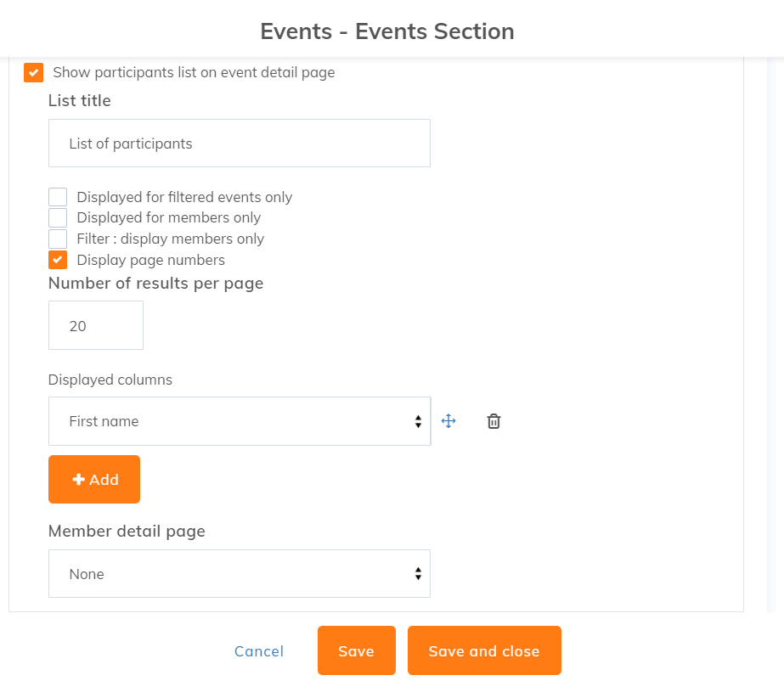
Task: Click the right-side vertical scrollbar
Action: [773, 340]
